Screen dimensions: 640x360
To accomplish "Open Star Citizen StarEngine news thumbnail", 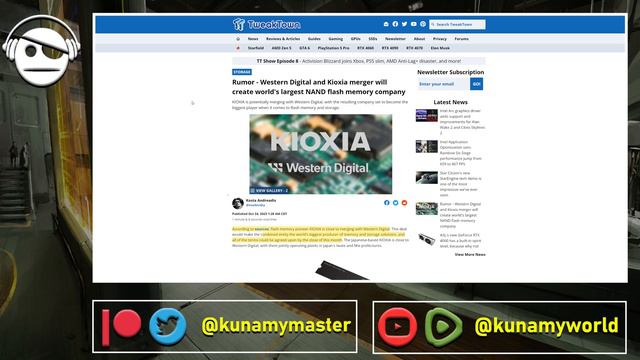I will coord(427,178).
